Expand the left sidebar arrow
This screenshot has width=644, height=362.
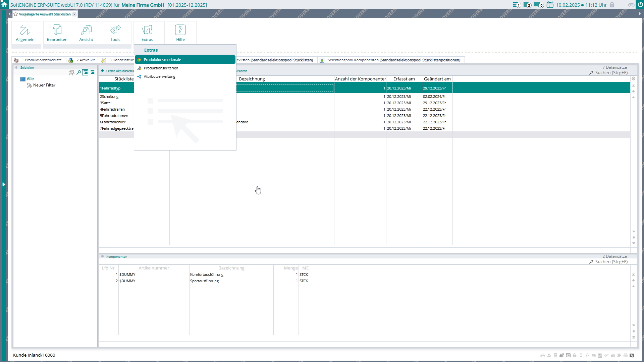pyautogui.click(x=4, y=184)
